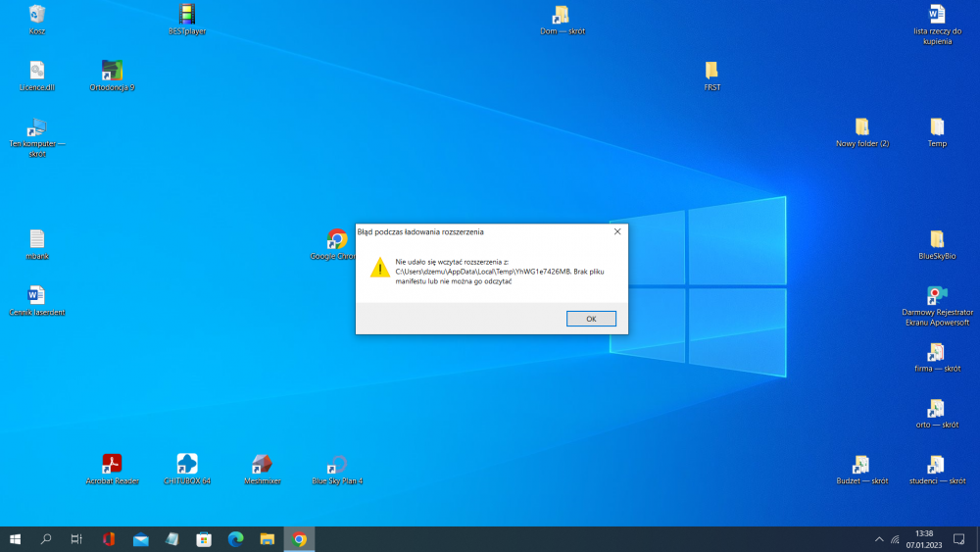Click OK in the extension error dialog
Image resolution: width=980 pixels, height=552 pixels.
591,319
